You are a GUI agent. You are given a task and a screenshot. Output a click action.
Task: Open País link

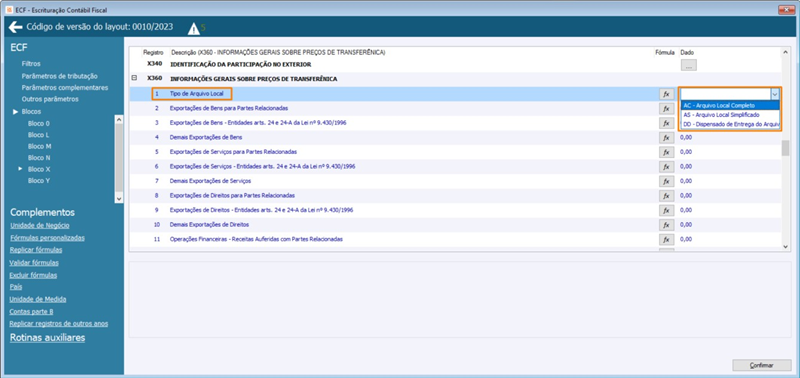(x=16, y=287)
